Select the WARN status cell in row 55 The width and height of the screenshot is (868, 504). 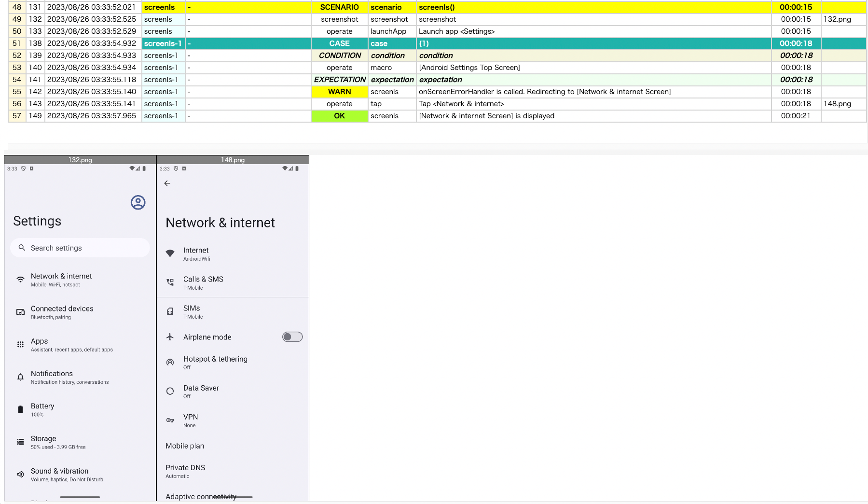pyautogui.click(x=340, y=92)
